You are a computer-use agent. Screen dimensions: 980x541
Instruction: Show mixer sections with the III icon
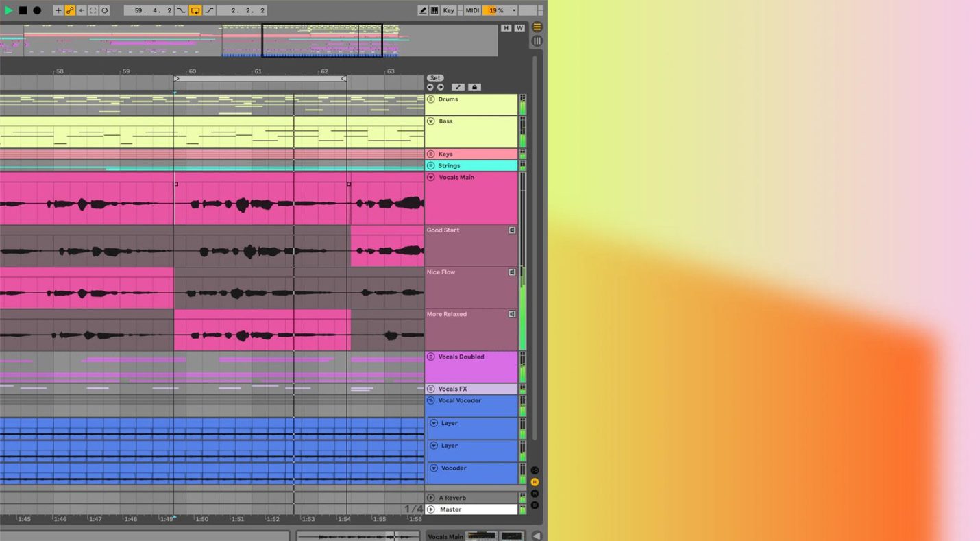(537, 41)
